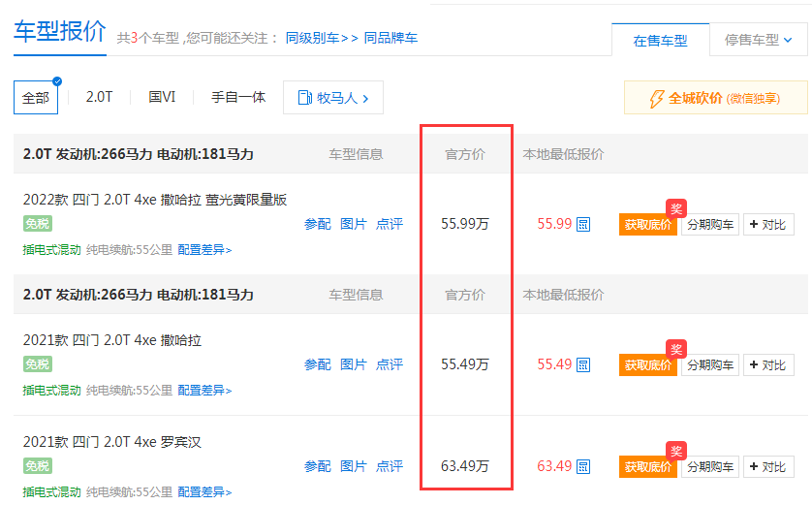Click 分期购车 for 2022款 荧光黄限量版
This screenshot has height=505, width=812.
point(710,225)
